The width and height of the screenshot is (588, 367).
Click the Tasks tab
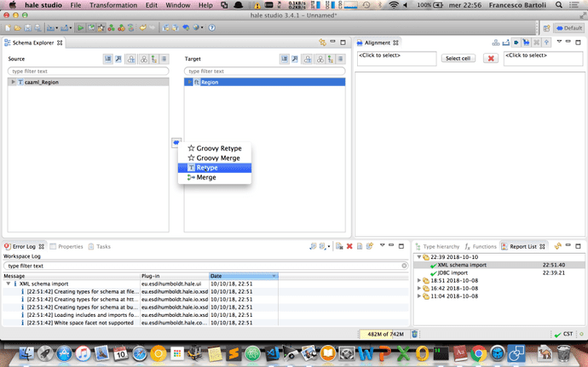103,246
